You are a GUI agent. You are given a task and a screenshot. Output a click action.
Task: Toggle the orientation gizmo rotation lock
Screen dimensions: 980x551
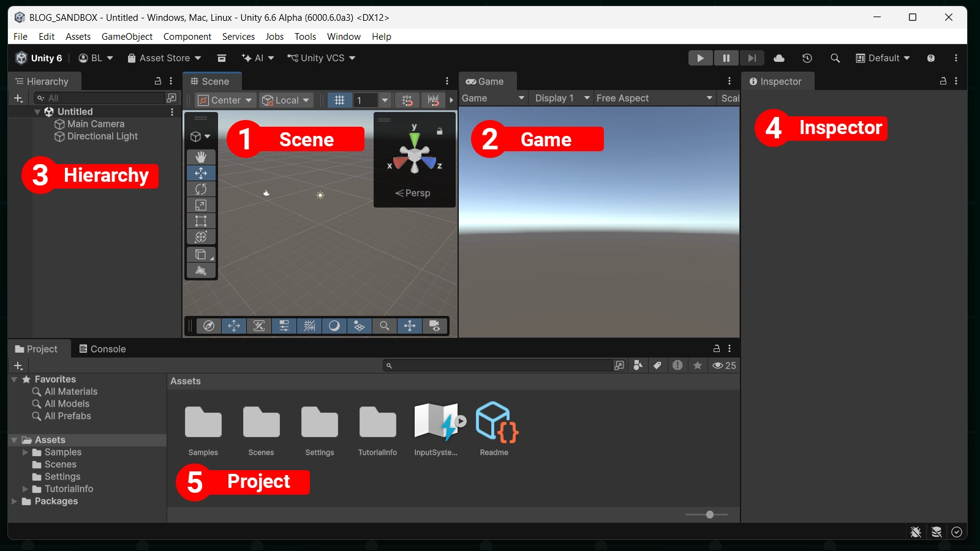[x=439, y=131]
